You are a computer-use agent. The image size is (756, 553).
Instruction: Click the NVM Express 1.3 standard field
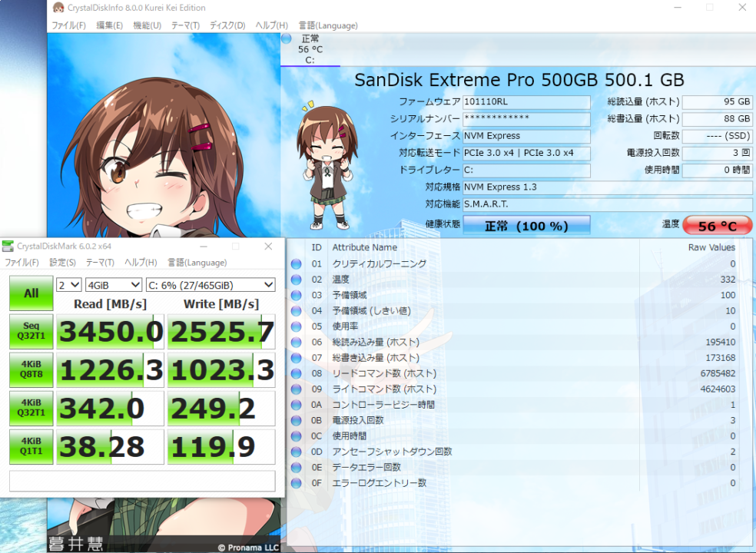(608, 187)
